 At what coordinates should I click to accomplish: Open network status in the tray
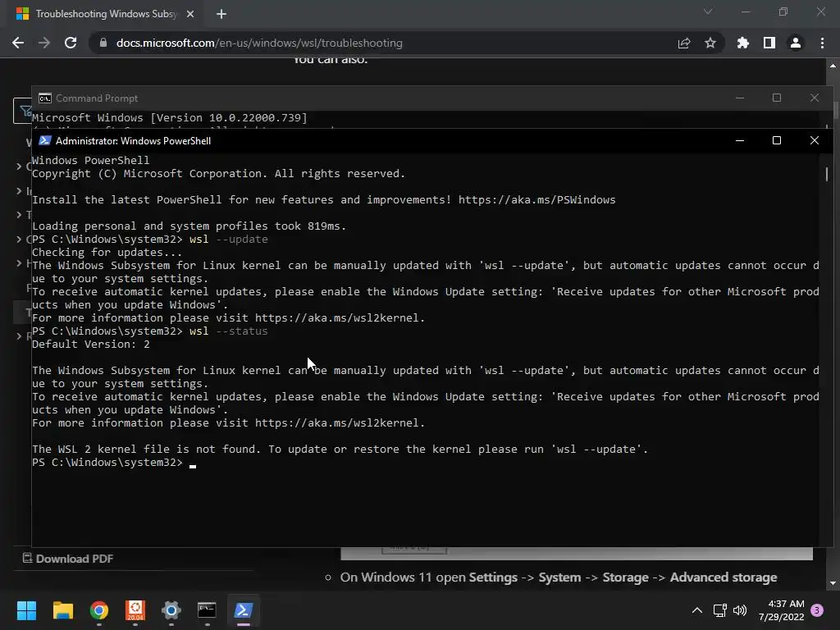pos(720,610)
